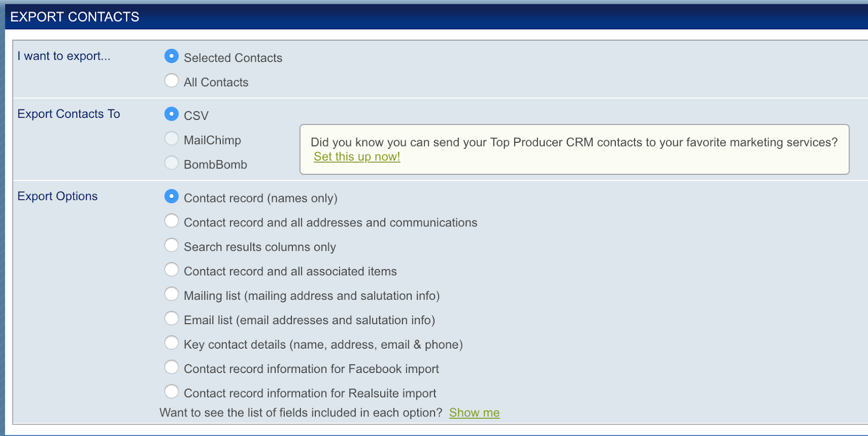Select Key contact details option

pos(171,343)
